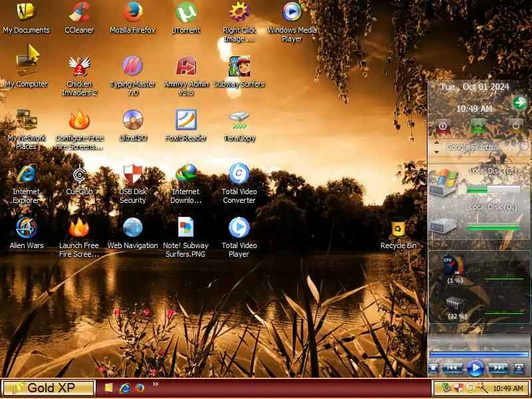
Task: Click the Local Disk (C:) usage bar
Action: (x=493, y=190)
